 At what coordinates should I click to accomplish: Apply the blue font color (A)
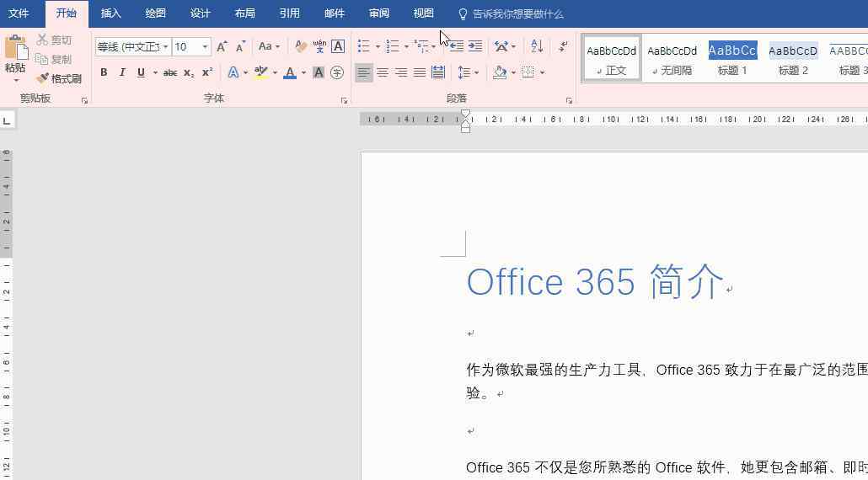[290, 72]
